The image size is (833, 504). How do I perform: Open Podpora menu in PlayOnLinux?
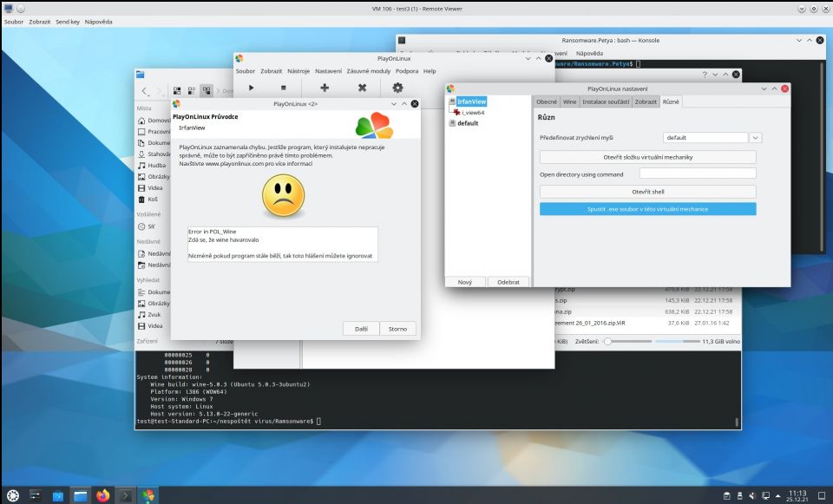407,71
